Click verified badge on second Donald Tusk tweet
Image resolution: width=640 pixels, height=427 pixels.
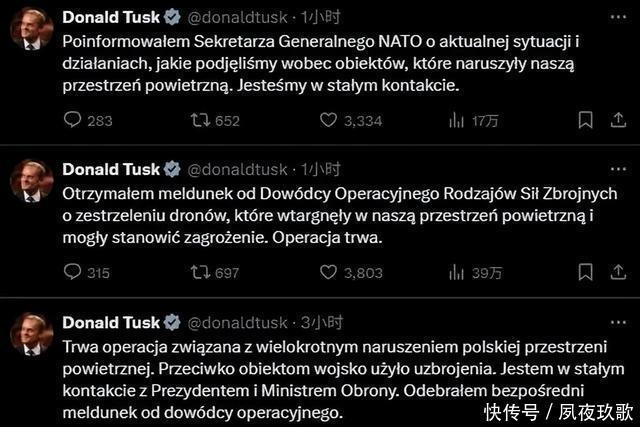pyautogui.click(x=172, y=169)
